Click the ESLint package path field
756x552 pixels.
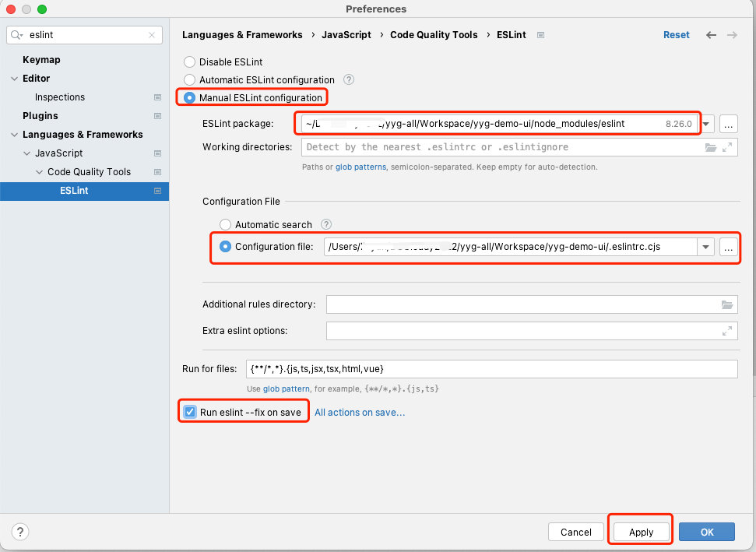click(499, 125)
